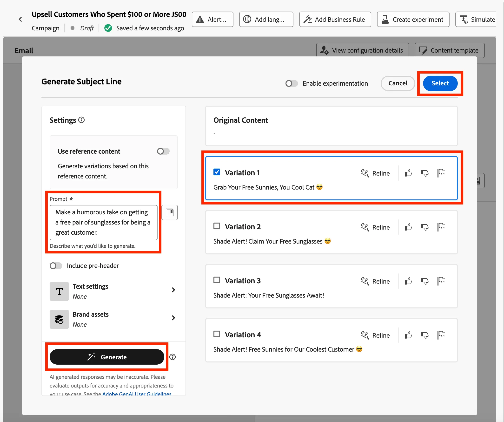This screenshot has height=422, width=504.
Task: Click the Original Content heading
Action: [240, 120]
